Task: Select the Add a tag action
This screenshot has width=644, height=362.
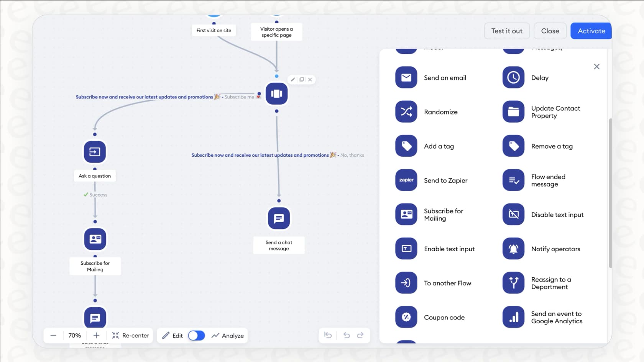Action: click(x=406, y=146)
